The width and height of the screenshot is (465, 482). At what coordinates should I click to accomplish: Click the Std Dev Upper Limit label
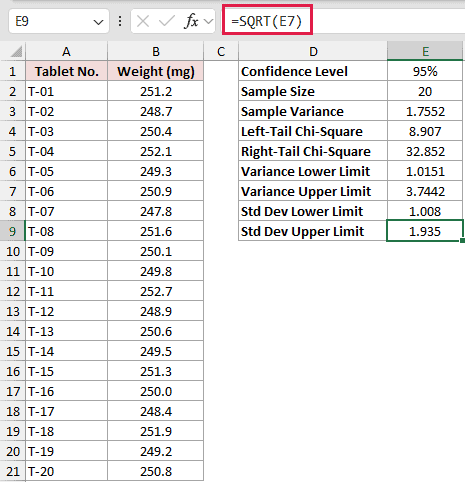[x=313, y=231]
